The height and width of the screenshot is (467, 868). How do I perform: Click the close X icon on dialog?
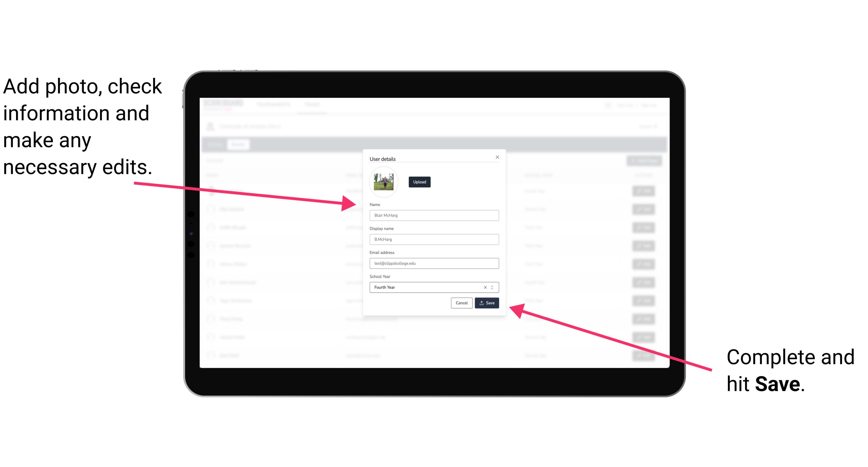tap(498, 156)
